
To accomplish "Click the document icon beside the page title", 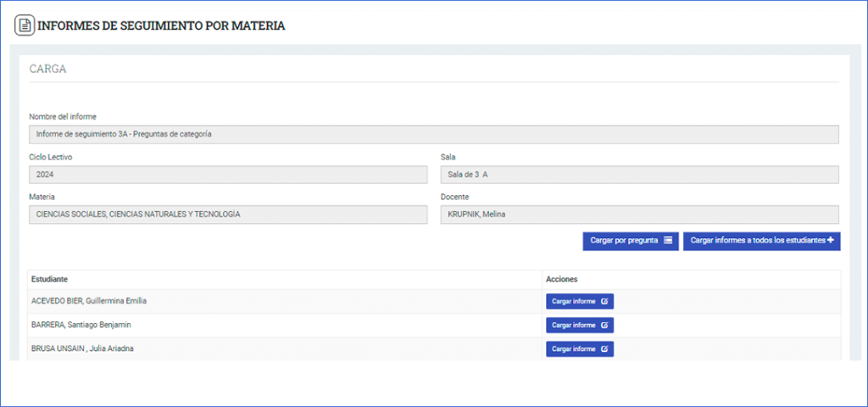I will [x=25, y=25].
